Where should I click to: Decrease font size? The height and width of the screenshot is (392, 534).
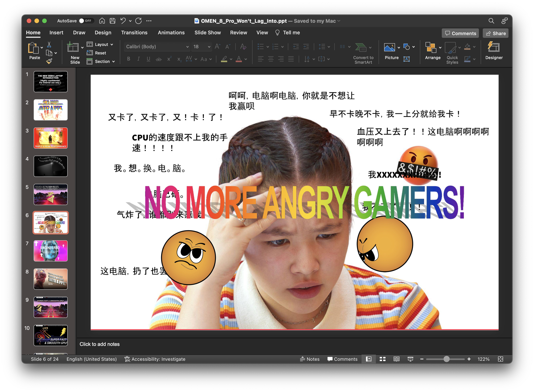(228, 47)
